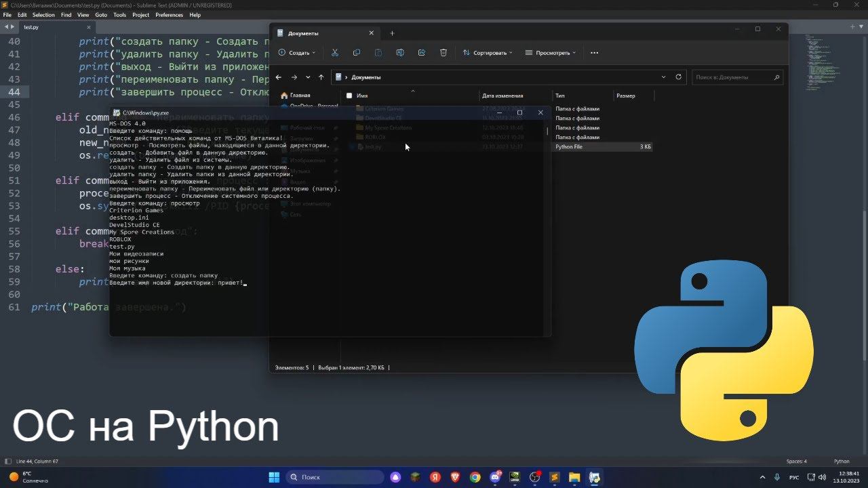Viewport: 868px width, 488px height.
Task: Add a new tab in Sublime Text
Action: (852, 26)
